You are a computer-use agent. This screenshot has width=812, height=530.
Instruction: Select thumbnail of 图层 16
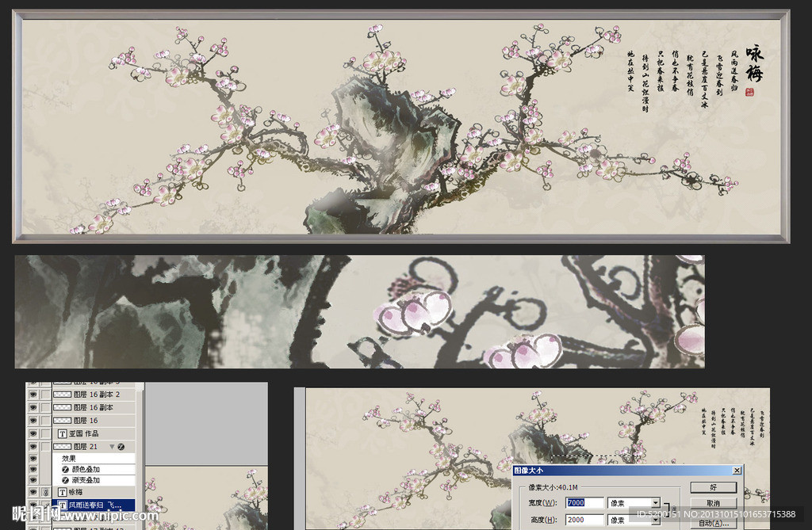(x=62, y=420)
